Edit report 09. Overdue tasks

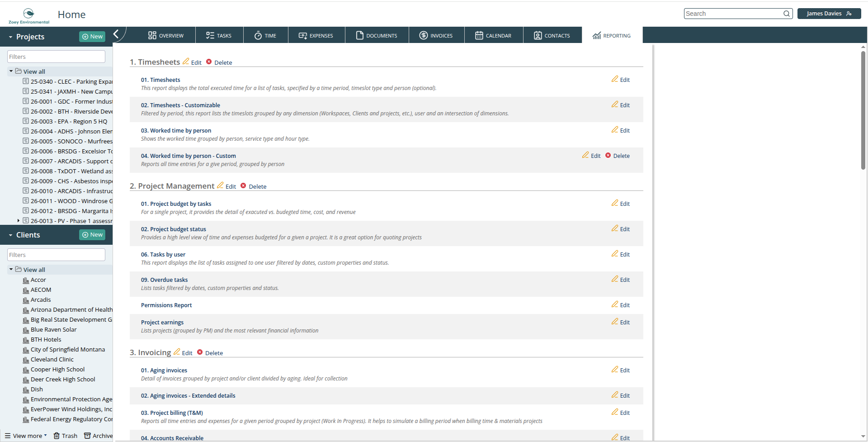pyautogui.click(x=621, y=279)
